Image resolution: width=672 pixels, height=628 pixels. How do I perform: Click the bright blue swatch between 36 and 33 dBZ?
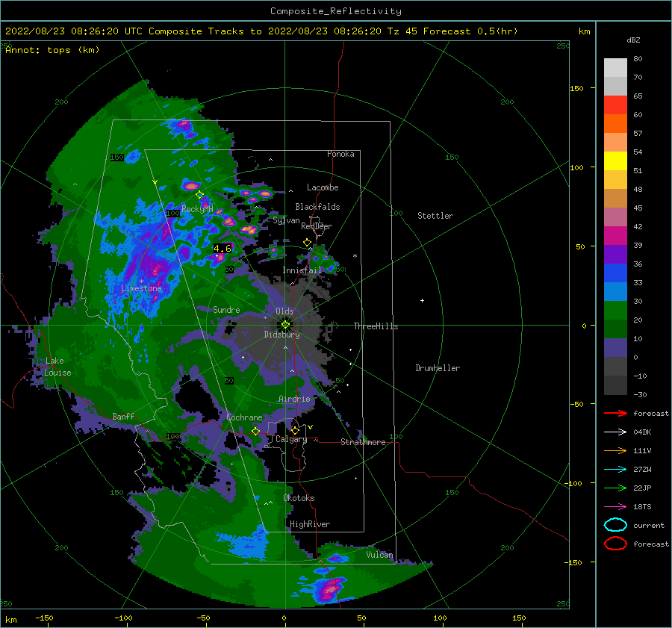[x=615, y=273]
